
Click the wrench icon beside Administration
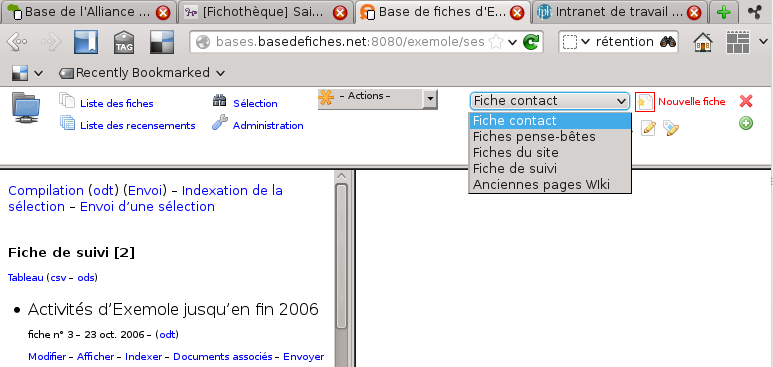(220, 122)
